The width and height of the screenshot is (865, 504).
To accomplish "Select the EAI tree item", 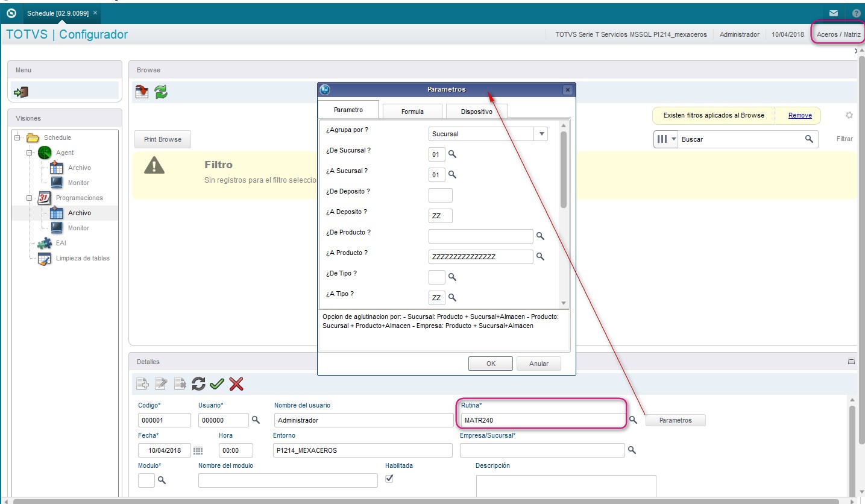I will [61, 243].
